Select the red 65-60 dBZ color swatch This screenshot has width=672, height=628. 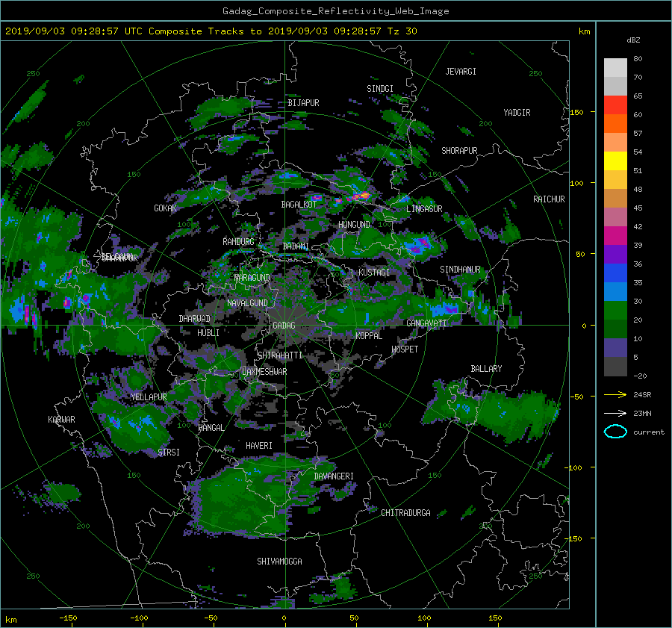(615, 105)
